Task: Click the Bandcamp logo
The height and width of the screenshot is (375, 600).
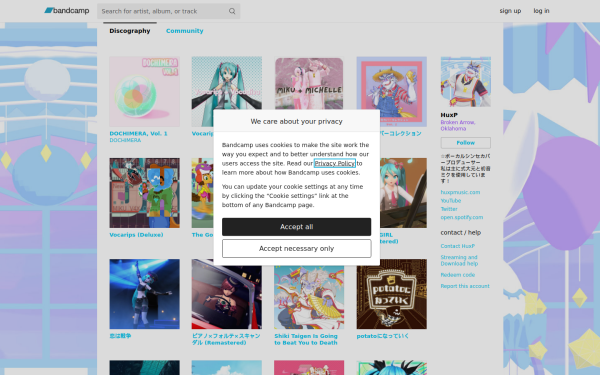Action: coord(67,11)
